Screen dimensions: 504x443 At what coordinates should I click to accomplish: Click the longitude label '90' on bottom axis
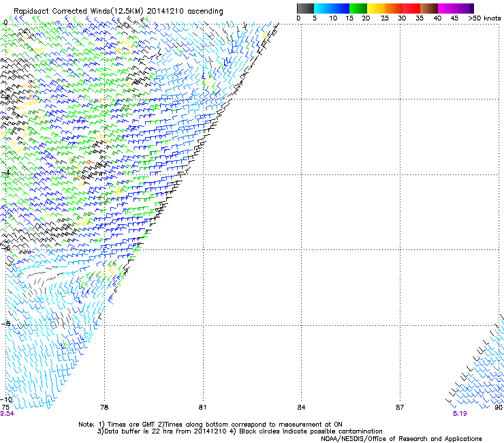pyautogui.click(x=499, y=408)
